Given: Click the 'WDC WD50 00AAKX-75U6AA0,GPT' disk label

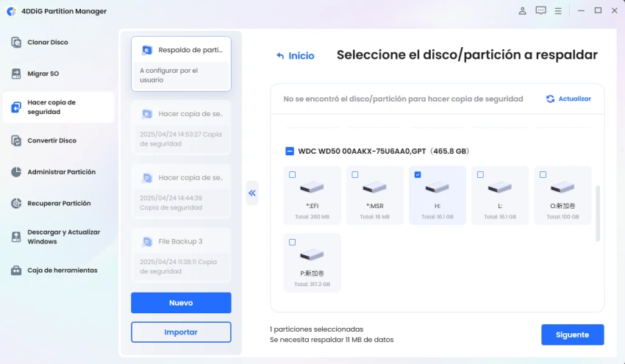Looking at the screenshot, I should [362, 151].
